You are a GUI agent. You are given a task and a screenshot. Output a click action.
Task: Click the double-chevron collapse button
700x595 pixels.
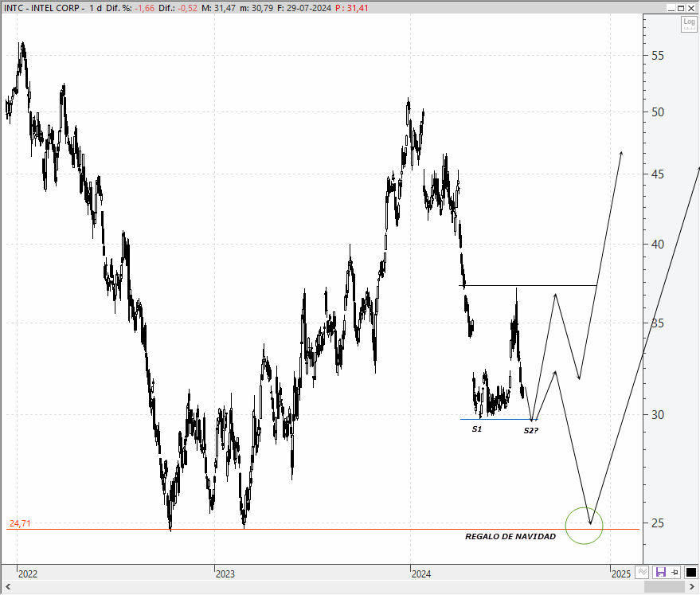pyautogui.click(x=642, y=572)
